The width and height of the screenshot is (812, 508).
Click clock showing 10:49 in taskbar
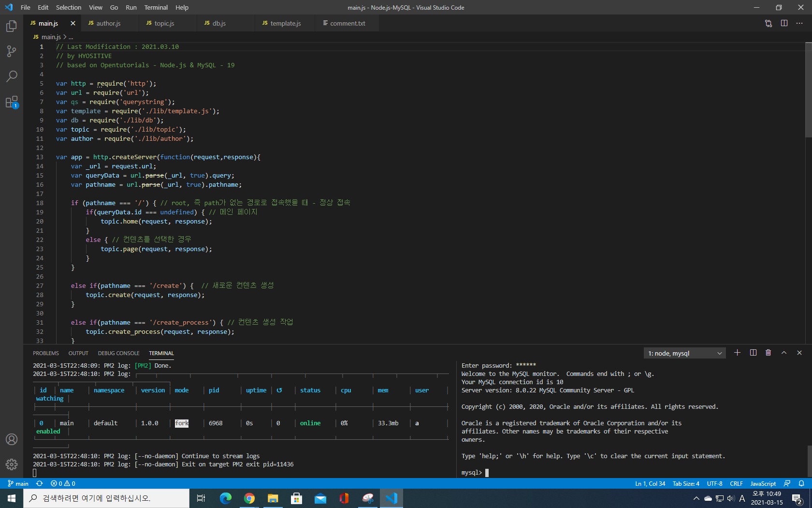point(767,498)
